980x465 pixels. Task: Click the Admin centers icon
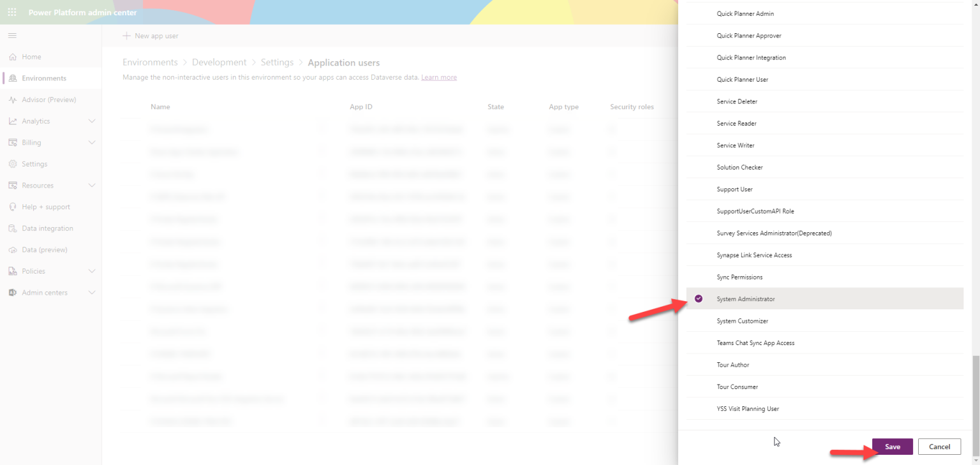(13, 293)
